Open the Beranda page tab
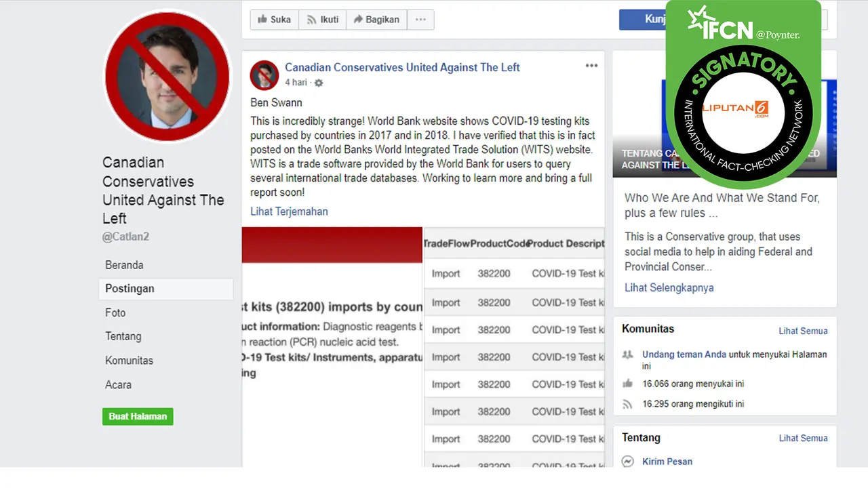 pyautogui.click(x=124, y=265)
